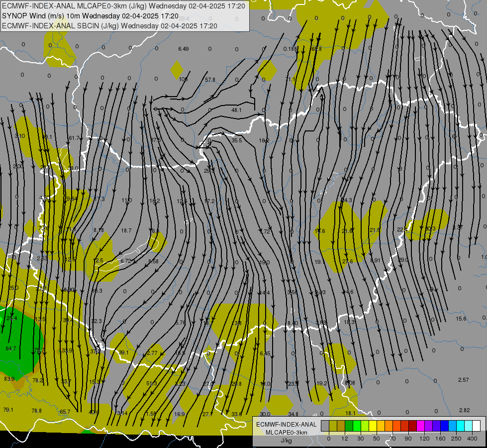Click the map value 83.9
The image size is (487, 448).
point(9,379)
